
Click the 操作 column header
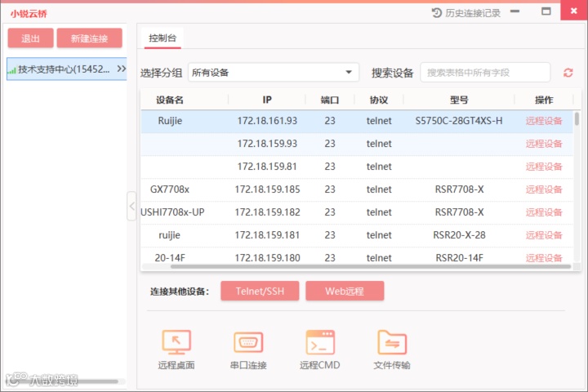tap(544, 100)
